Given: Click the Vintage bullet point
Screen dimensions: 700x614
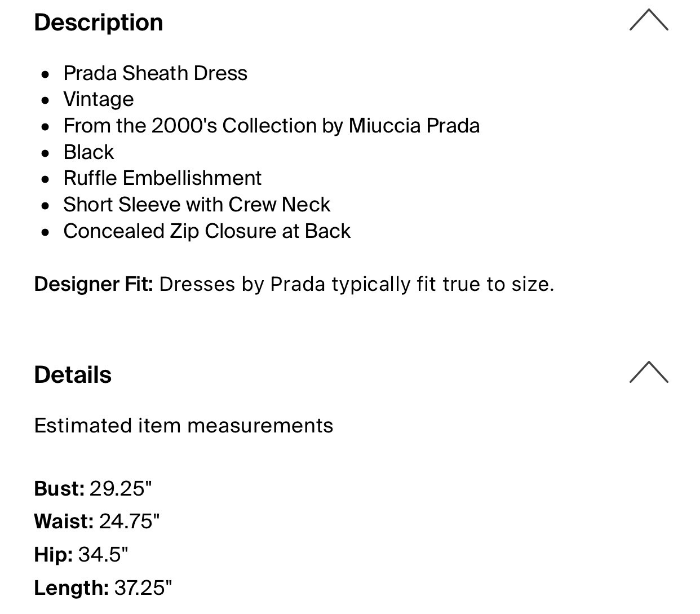Looking at the screenshot, I should 99,99.
